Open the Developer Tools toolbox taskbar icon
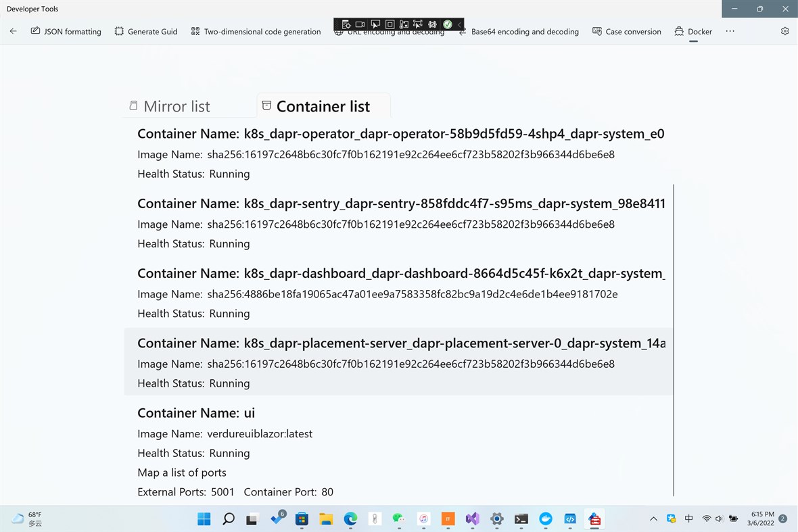Image resolution: width=798 pixels, height=532 pixels. click(594, 518)
